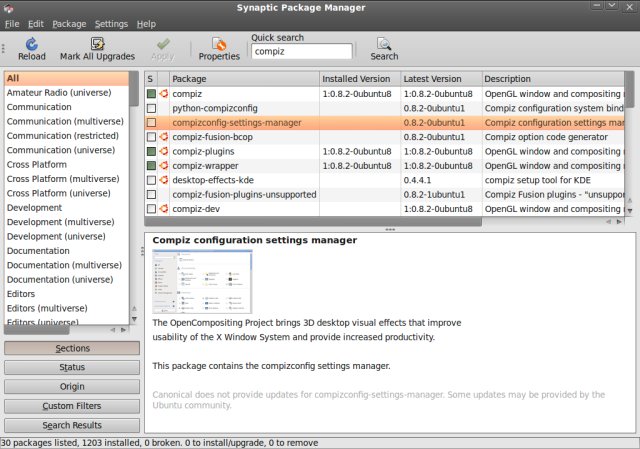Click the Ubuntu icon beside compiz-wrapper

coord(164,165)
